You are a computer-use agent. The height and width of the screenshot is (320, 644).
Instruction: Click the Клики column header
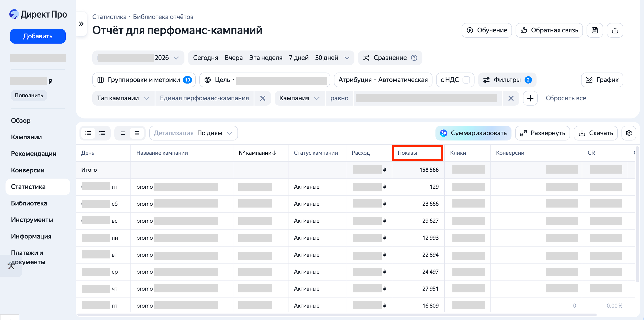467,153
